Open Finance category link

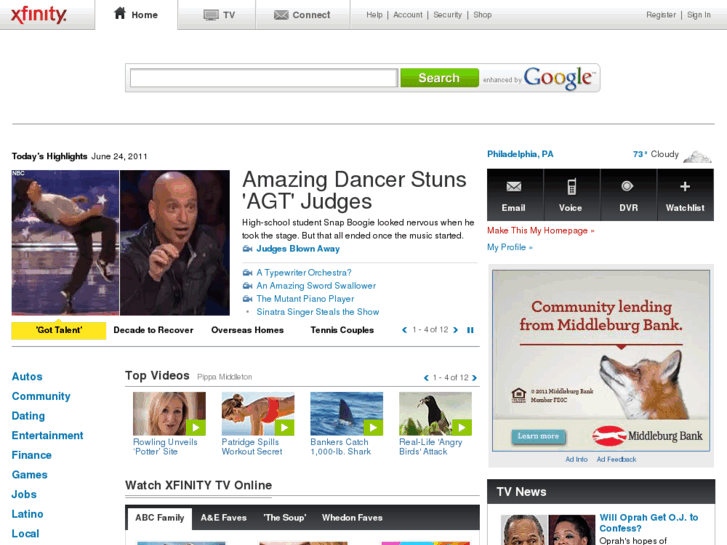[x=32, y=455]
